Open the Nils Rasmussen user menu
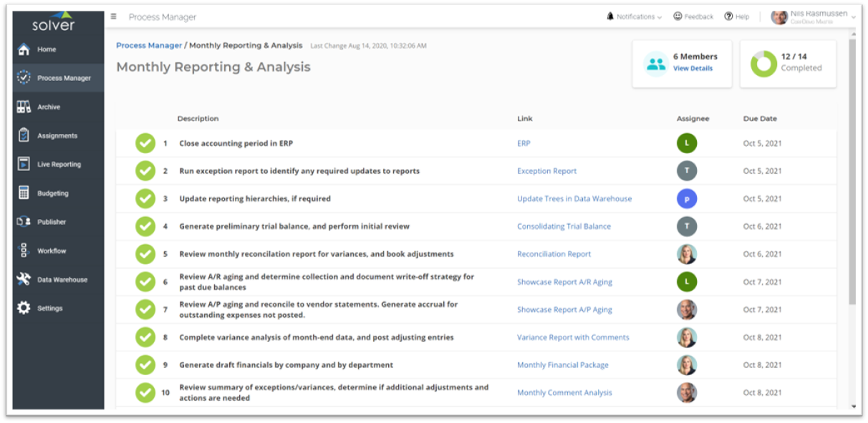The height and width of the screenshot is (423, 868). [x=813, y=16]
